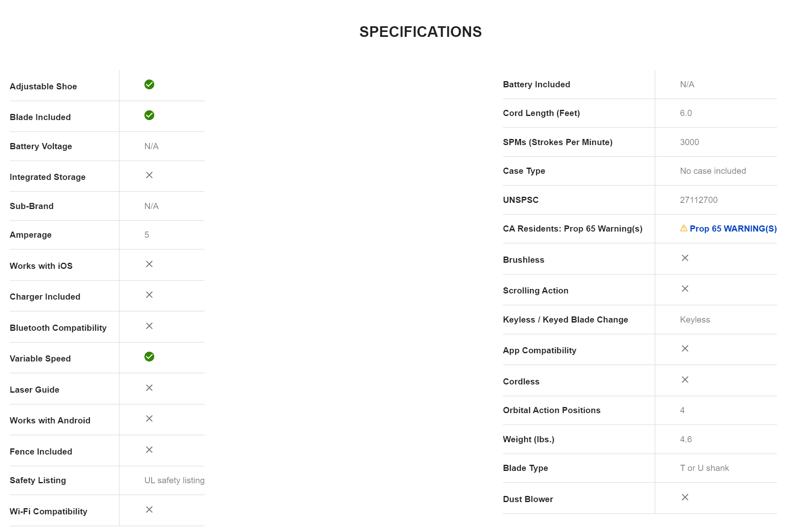Screen dimensions: 802x532
Task: Click the X icon for Laser Guide
Action: (149, 388)
